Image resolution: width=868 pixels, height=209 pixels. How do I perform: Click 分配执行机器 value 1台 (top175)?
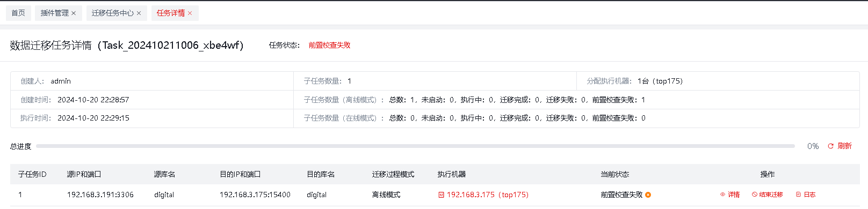(660, 81)
